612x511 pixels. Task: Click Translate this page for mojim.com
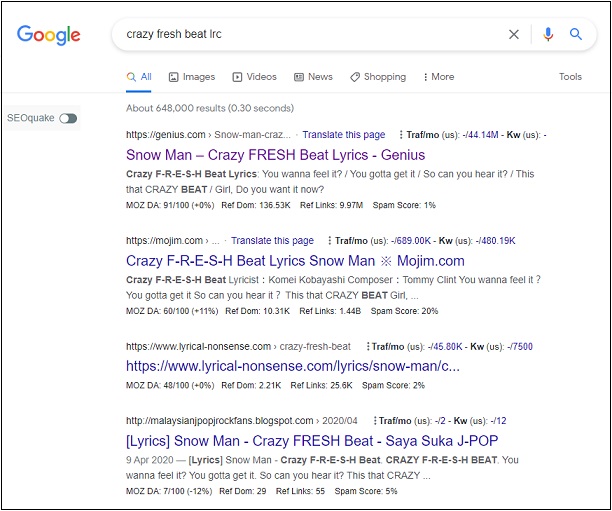(x=272, y=240)
